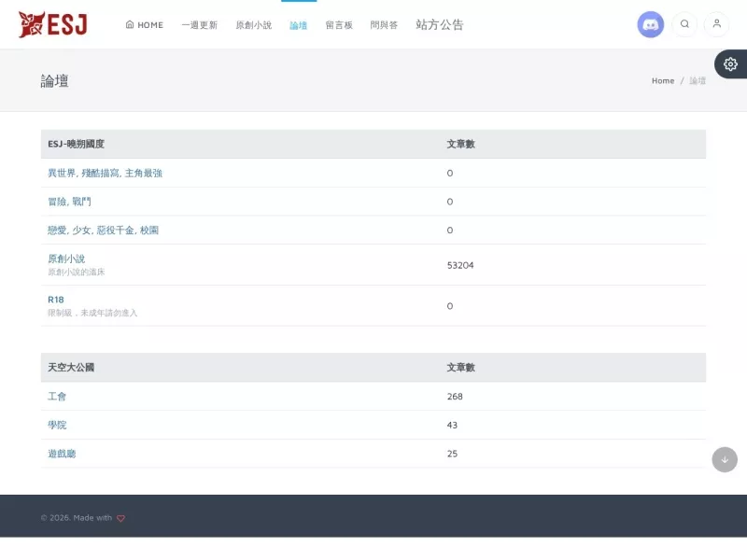Click the scroll-down arrow button
747x560 pixels.
coord(725,459)
